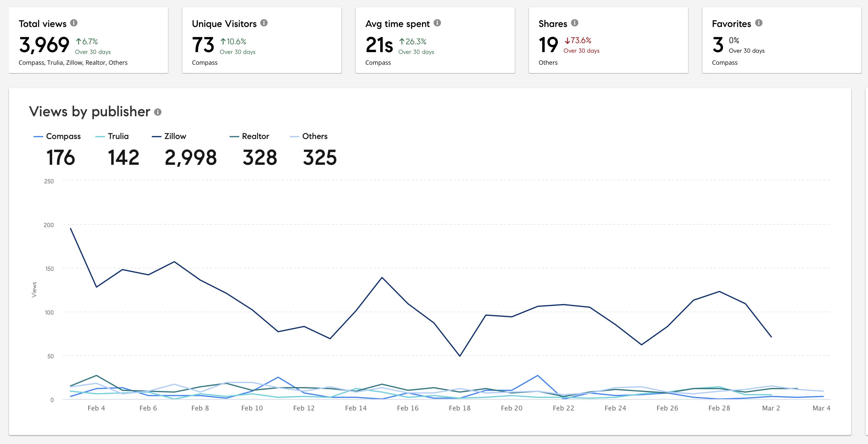
Task: Click the 21s average time value
Action: 379,45
